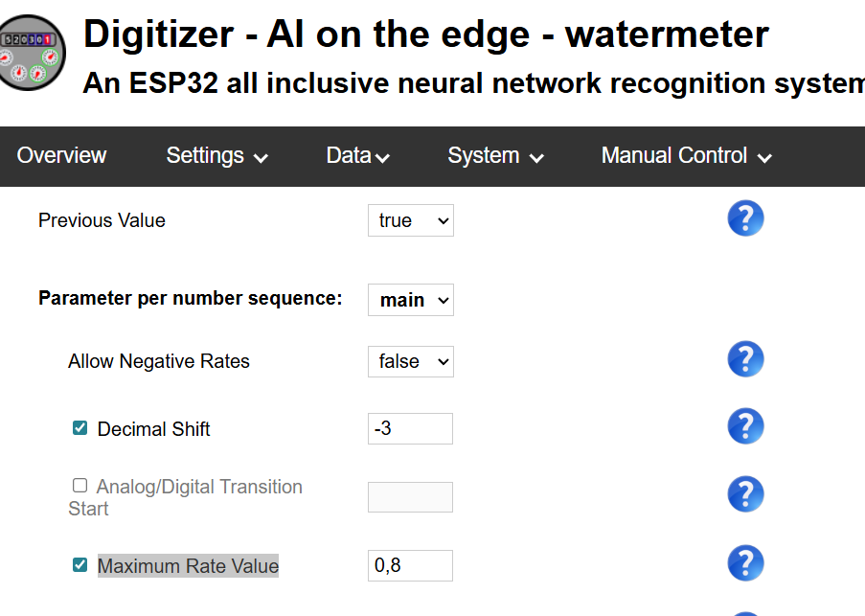This screenshot has height=616, width=865.
Task: Click the watermeter logo icon
Action: point(32,53)
